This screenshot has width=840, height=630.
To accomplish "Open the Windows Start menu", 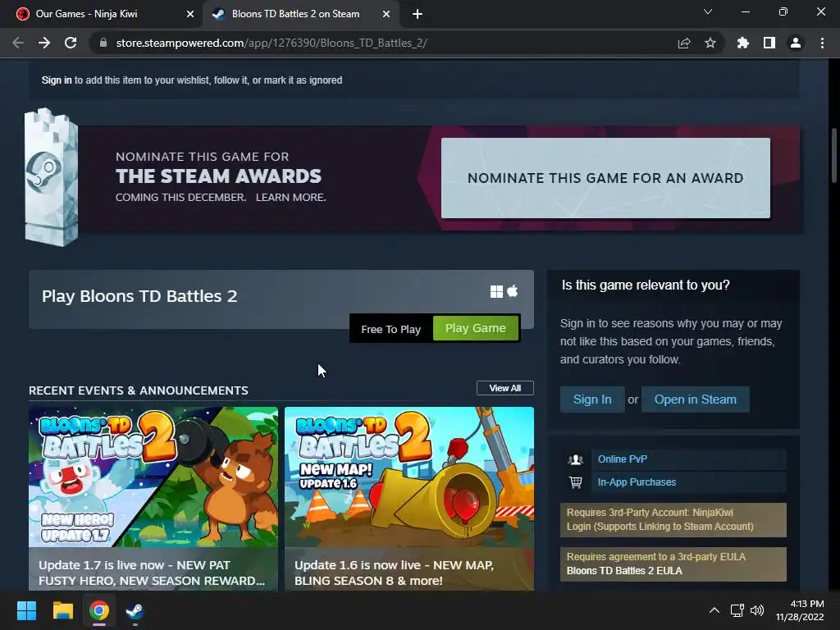I will 26,610.
